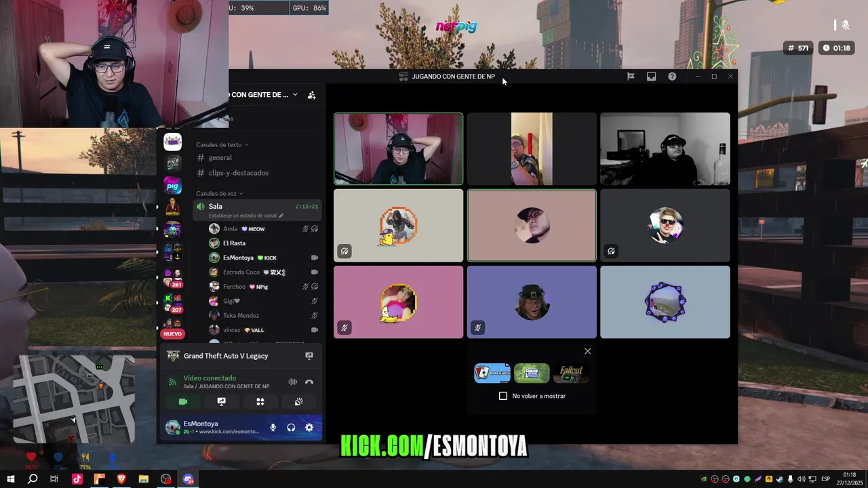Image resolution: width=868 pixels, height=488 pixels.
Task: Open Video conectado connection details
Action: pyautogui.click(x=210, y=378)
